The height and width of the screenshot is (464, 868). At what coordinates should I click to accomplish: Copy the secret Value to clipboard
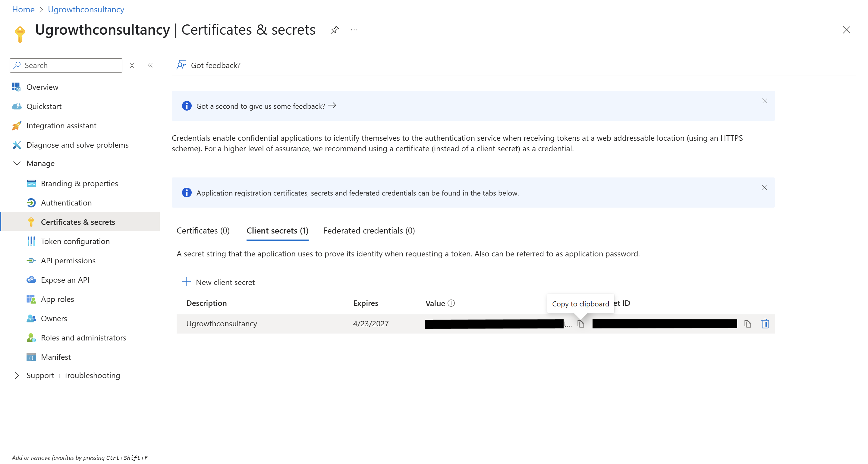(580, 324)
